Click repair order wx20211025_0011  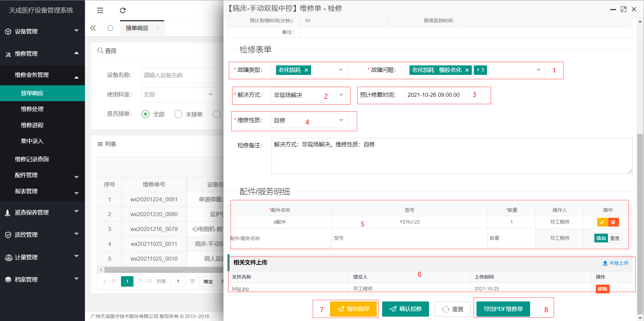tap(154, 244)
